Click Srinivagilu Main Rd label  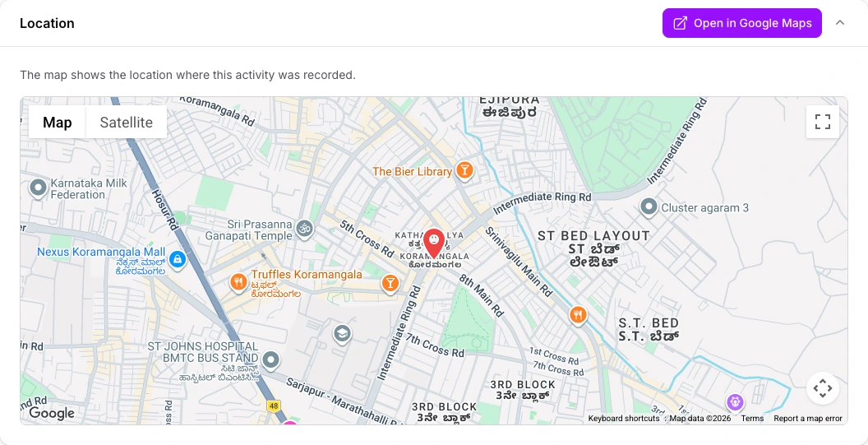(519, 262)
